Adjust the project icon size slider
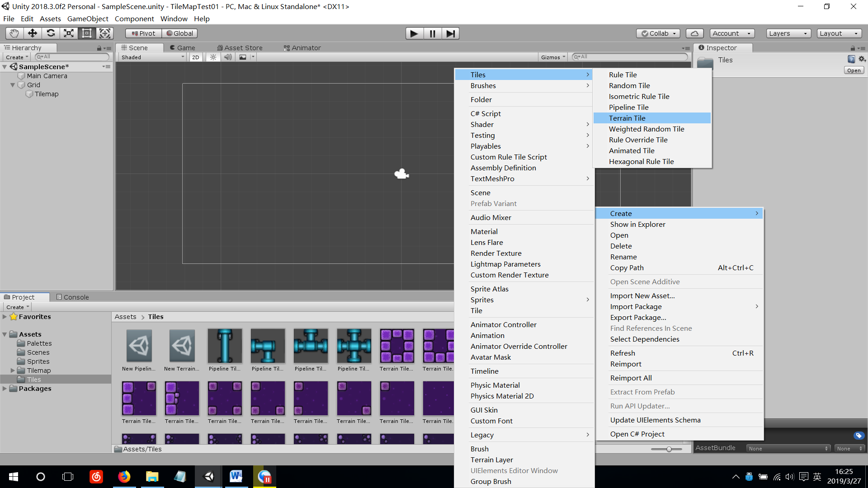This screenshot has width=868, height=488. 668,449
